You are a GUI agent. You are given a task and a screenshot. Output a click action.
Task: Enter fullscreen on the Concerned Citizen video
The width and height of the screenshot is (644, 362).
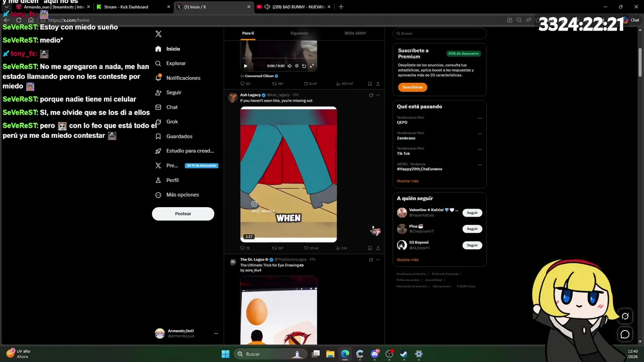tap(311, 66)
